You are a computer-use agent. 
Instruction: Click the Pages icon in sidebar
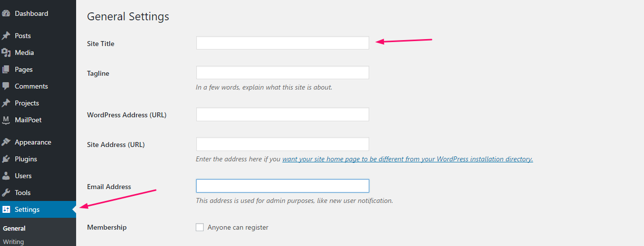(6, 69)
